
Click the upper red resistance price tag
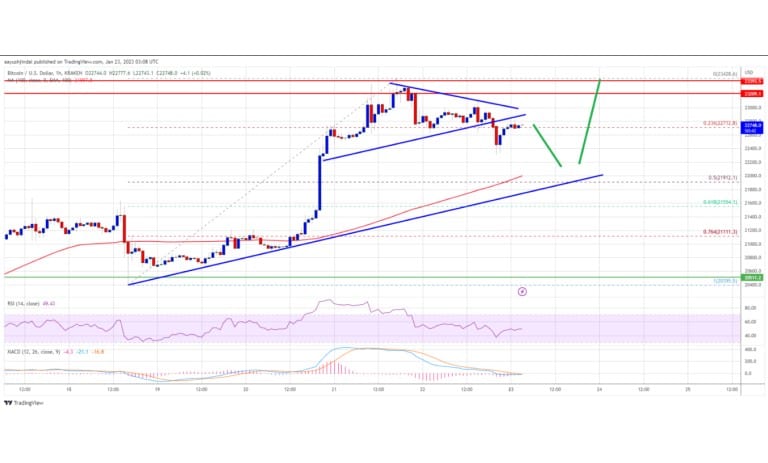[753, 81]
